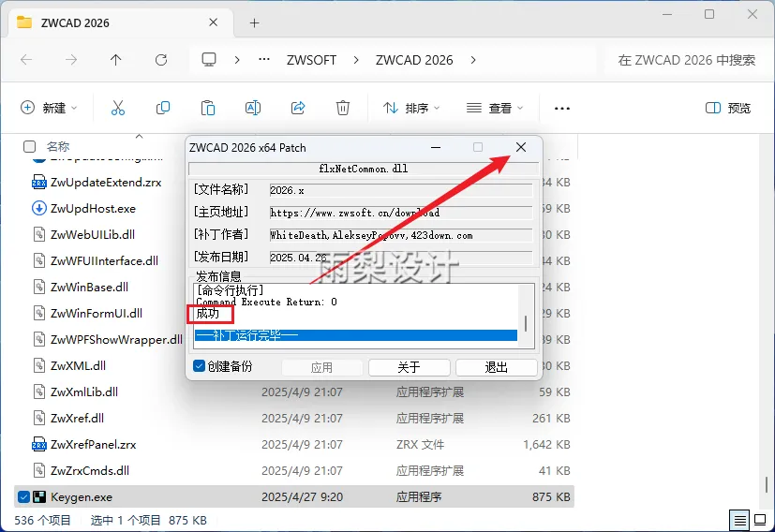This screenshot has width=775, height=532.
Task: Click the 发布日期 field 2025.04.26
Action: click(401, 258)
